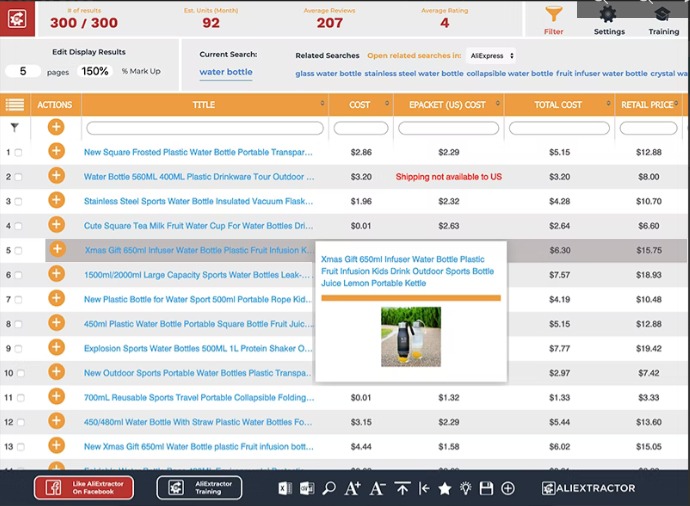
Task: Click 'Shipping not available to US' cell
Action: tap(448, 177)
